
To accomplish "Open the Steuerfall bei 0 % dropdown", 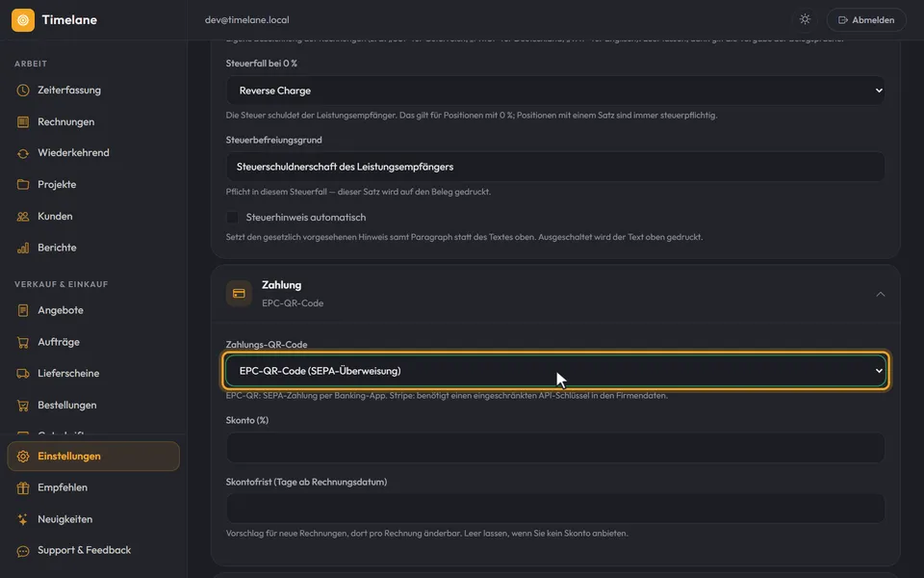I will point(555,91).
